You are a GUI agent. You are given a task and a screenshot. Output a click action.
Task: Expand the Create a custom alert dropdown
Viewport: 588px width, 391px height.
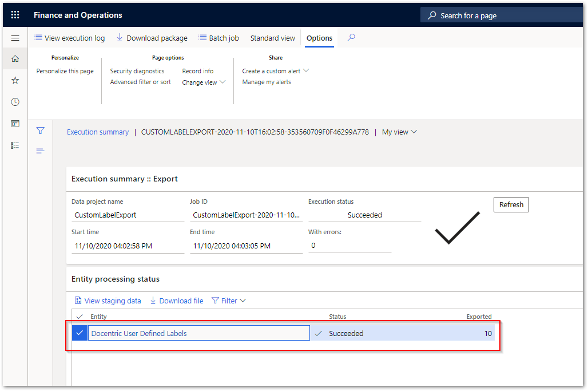(x=306, y=70)
